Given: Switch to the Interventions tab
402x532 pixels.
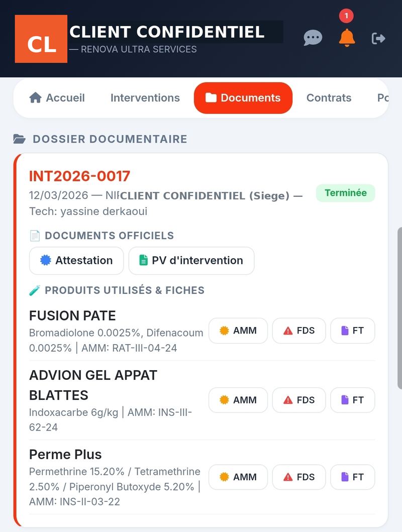Looking at the screenshot, I should pos(145,98).
